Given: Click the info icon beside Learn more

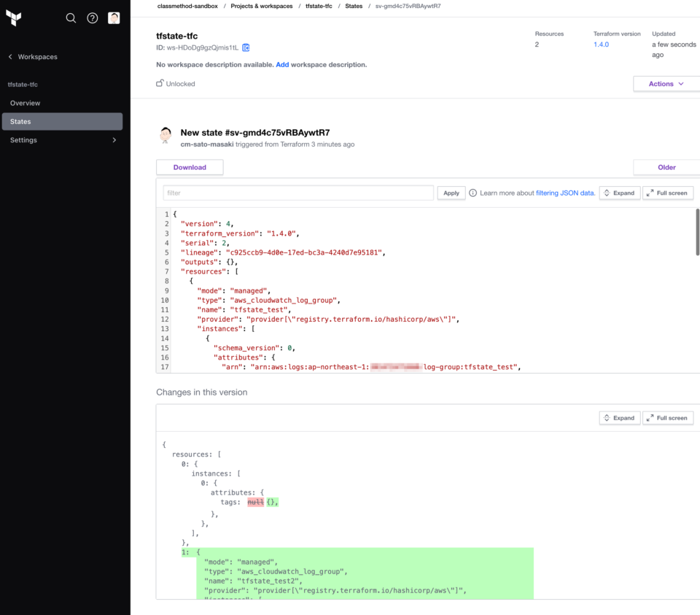Looking at the screenshot, I should [472, 193].
